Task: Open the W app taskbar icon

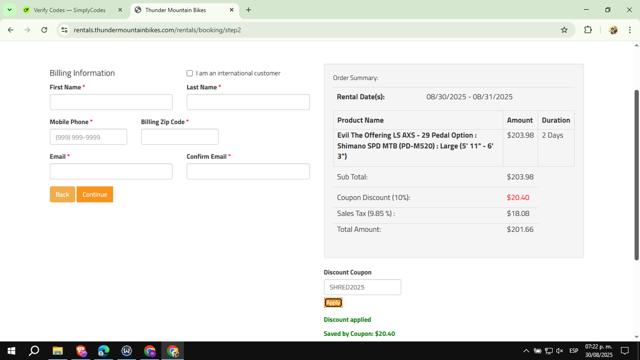Action: tap(127, 351)
